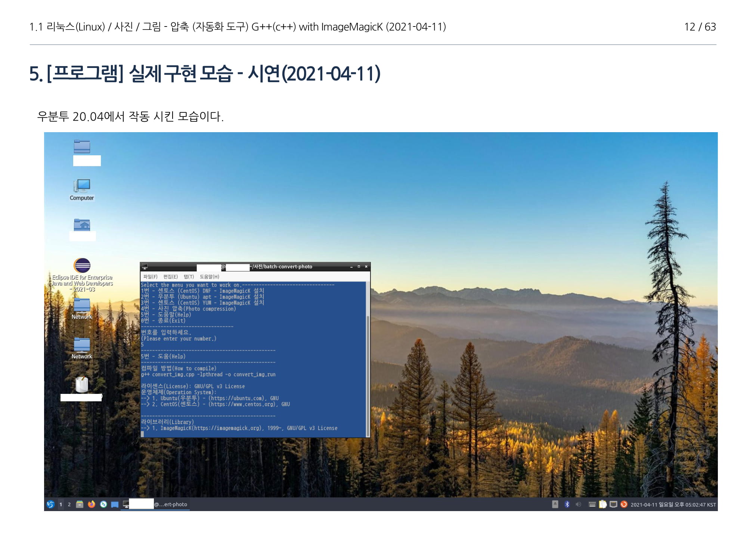The height and width of the screenshot is (560, 747).
Task: Open the clipboard manager tray icon
Action: [x=602, y=504]
